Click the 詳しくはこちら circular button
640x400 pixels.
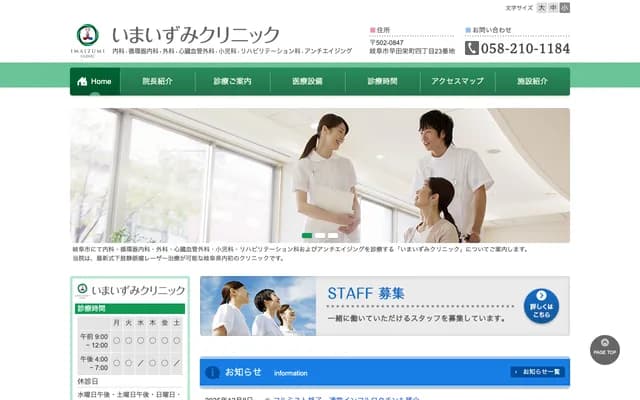point(541,306)
